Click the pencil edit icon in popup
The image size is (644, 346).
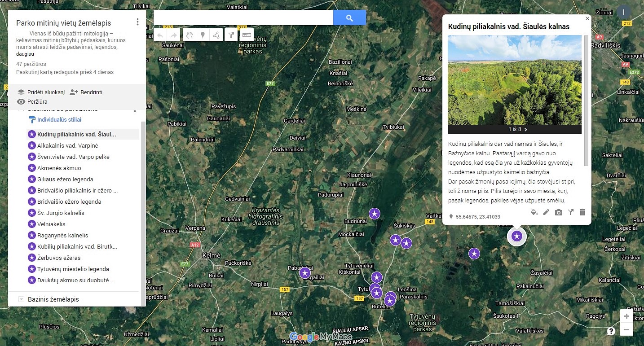[x=546, y=212]
